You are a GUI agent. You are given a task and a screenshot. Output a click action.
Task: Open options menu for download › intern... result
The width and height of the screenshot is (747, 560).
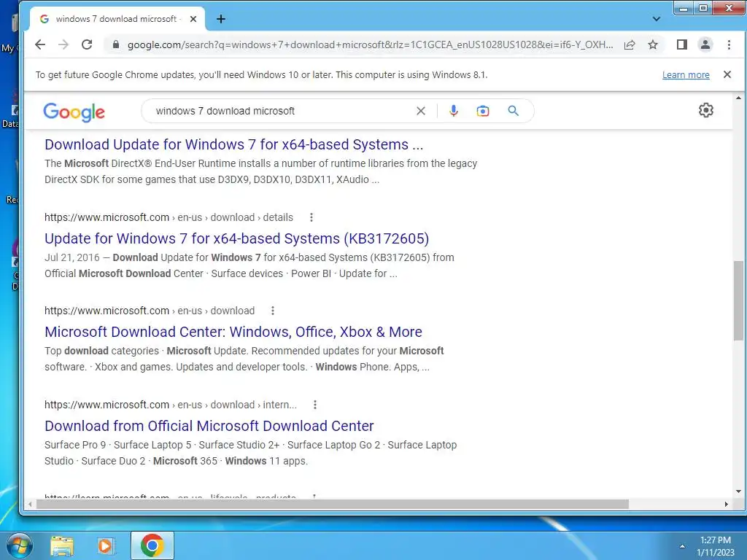[315, 405]
